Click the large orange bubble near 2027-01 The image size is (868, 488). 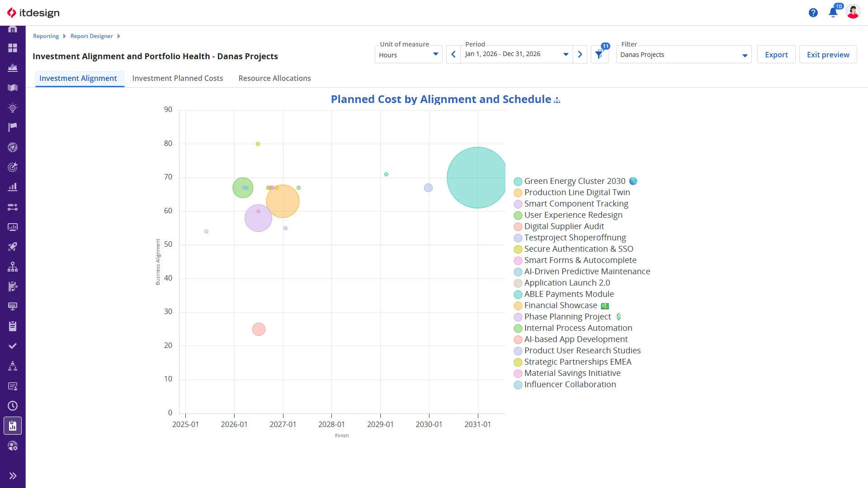tap(283, 201)
